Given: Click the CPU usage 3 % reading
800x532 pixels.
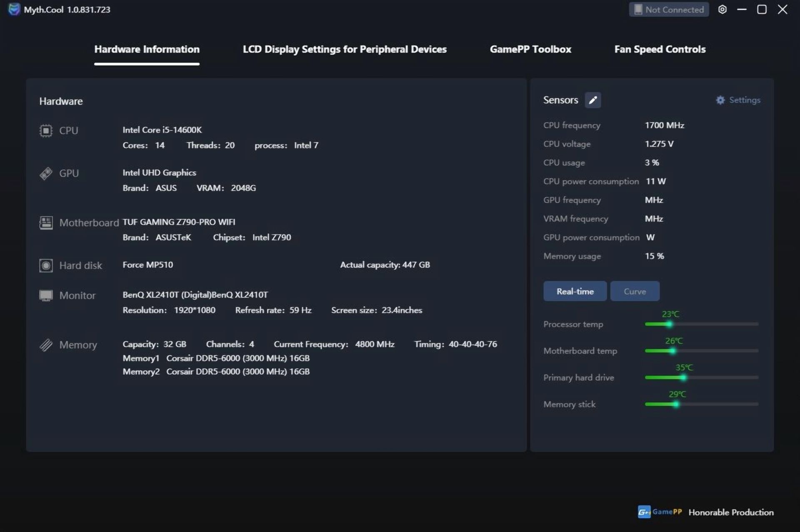Looking at the screenshot, I should [652, 163].
